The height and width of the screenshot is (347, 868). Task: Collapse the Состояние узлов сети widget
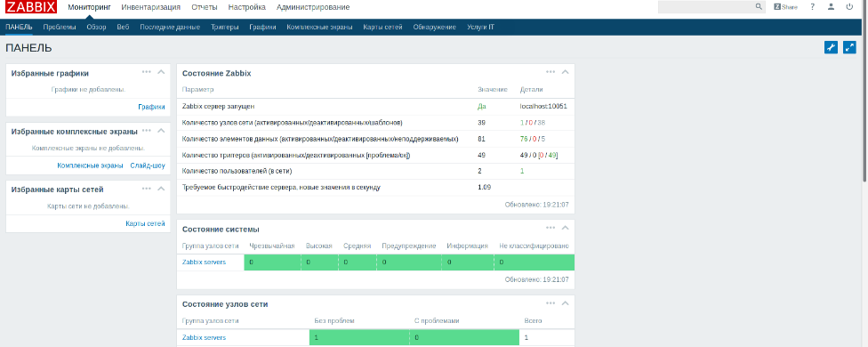click(x=566, y=303)
